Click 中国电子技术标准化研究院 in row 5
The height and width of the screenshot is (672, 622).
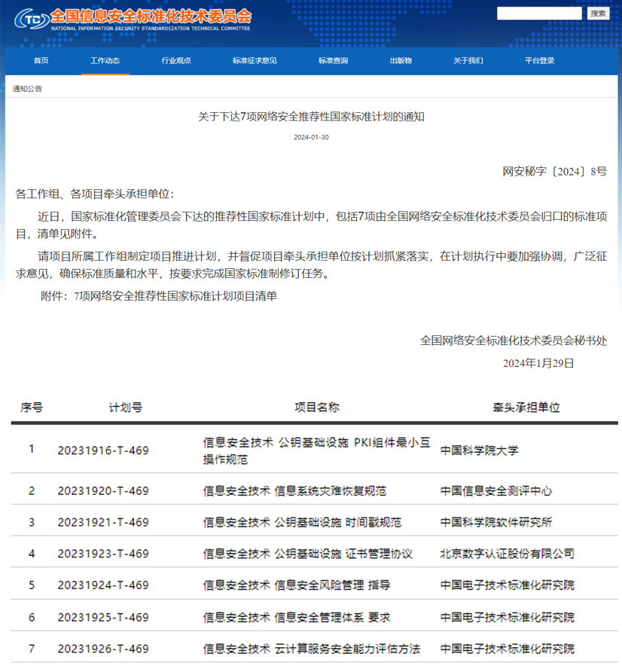pyautogui.click(x=508, y=585)
